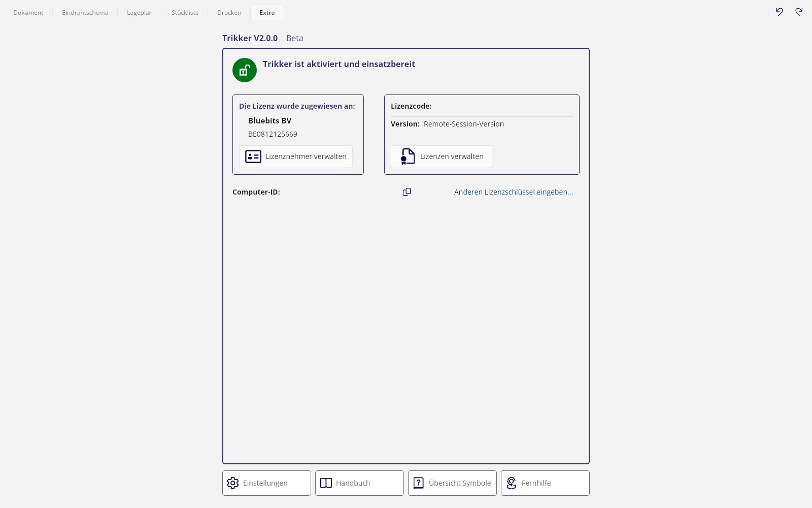Click the green unlocked padlock icon
The image size is (812, 508).
[245, 70]
